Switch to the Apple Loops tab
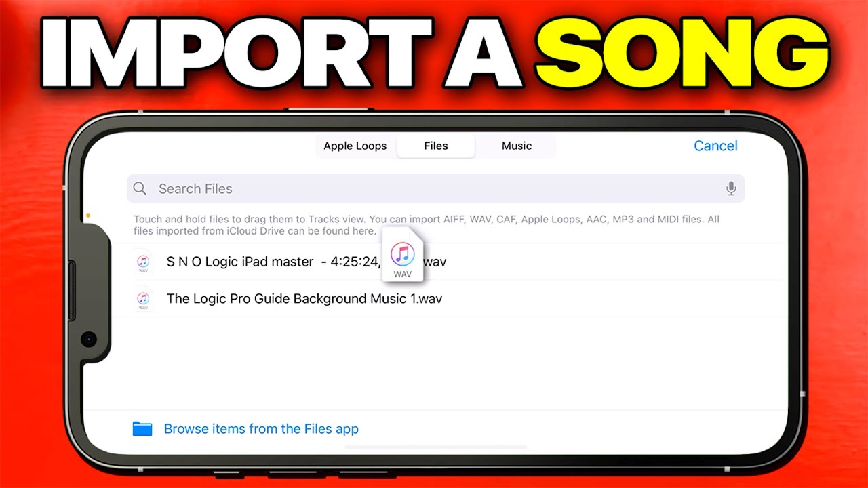 pos(355,146)
